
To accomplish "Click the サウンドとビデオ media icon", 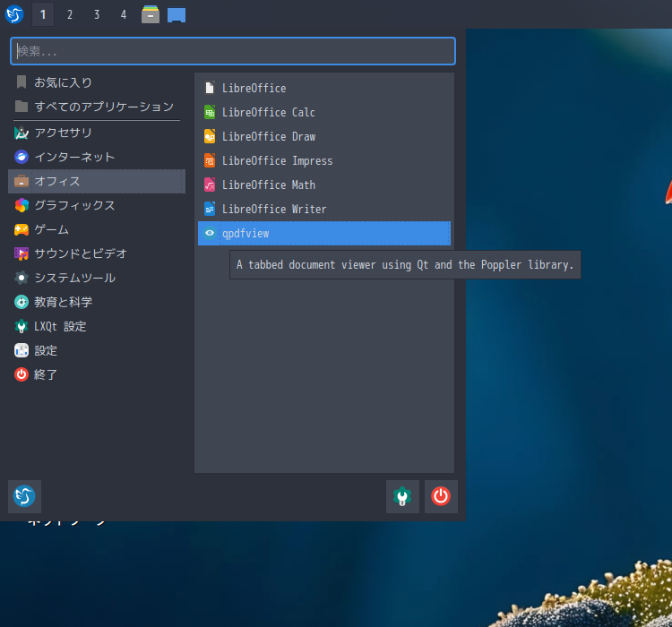I will 22,253.
